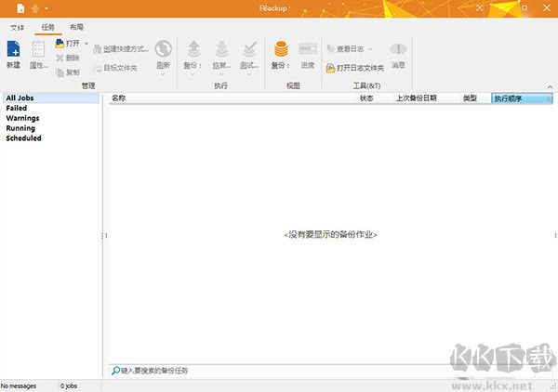Expand dropdown under Test icon
The width and height of the screenshot is (558, 392).
click(248, 74)
